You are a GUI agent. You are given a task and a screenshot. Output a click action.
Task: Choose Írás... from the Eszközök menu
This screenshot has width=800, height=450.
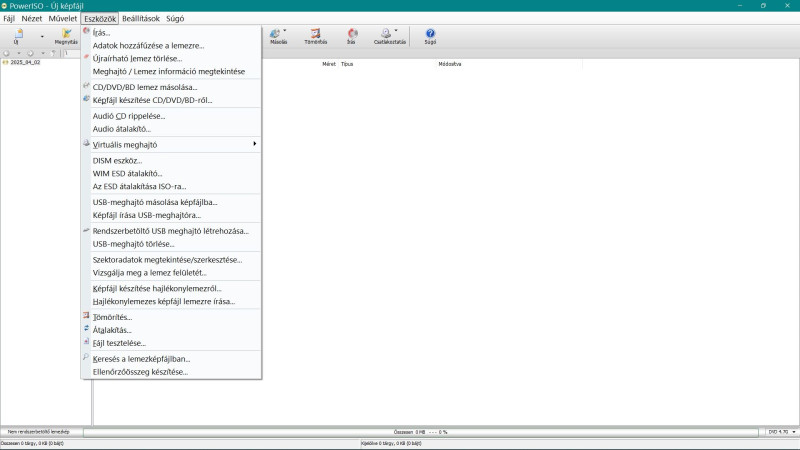click(x=171, y=33)
